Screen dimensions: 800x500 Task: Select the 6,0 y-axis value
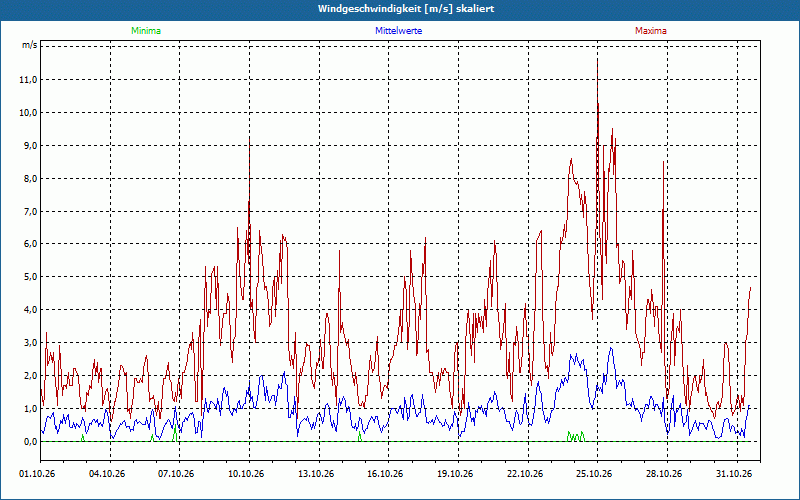coord(30,244)
